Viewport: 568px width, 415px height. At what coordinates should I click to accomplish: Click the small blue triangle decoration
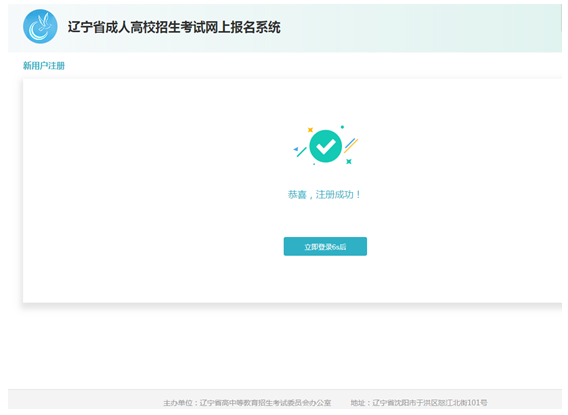296,149
